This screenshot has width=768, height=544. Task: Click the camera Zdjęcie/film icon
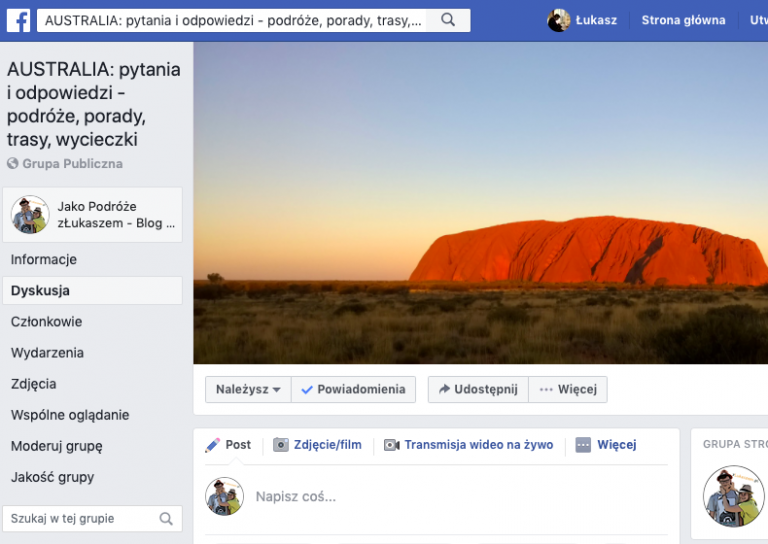(x=281, y=445)
